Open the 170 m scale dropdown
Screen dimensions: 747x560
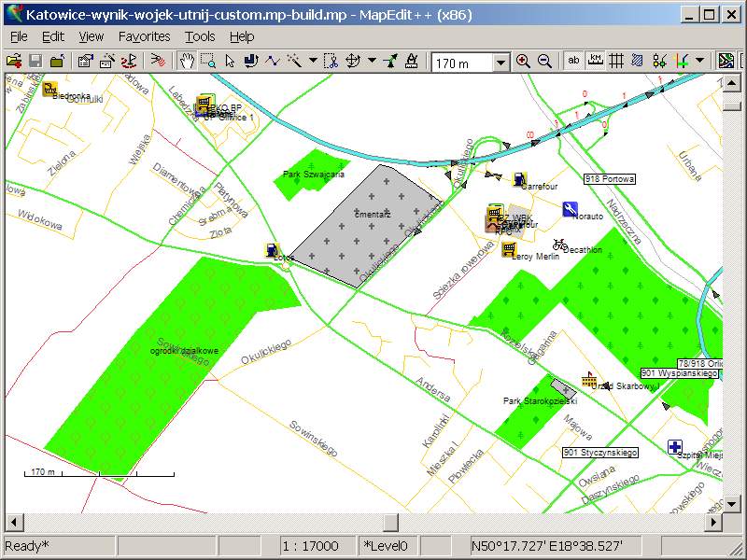501,63
